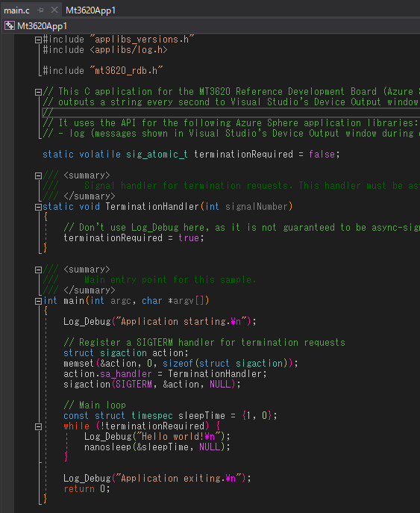Click the argc parameter
Screen dimensions: 420x513
tap(121, 301)
